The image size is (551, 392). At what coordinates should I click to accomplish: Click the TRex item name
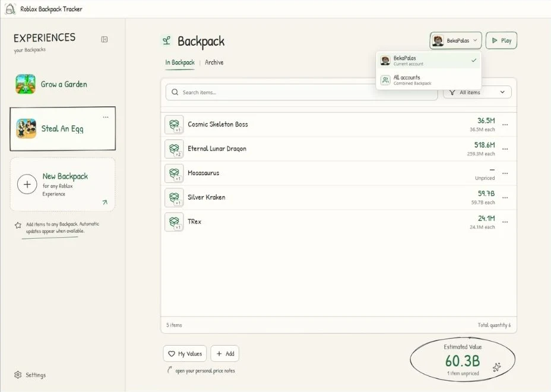(x=194, y=222)
